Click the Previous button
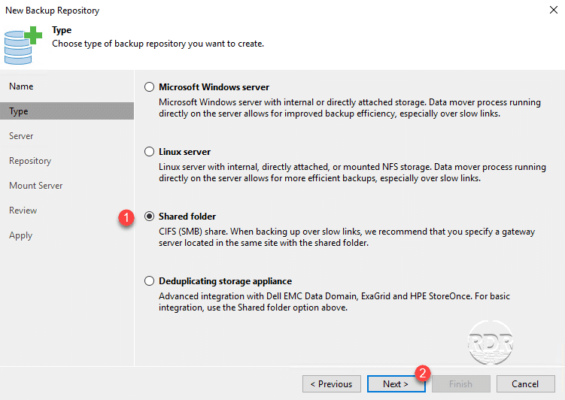The height and width of the screenshot is (400, 565). [x=332, y=384]
